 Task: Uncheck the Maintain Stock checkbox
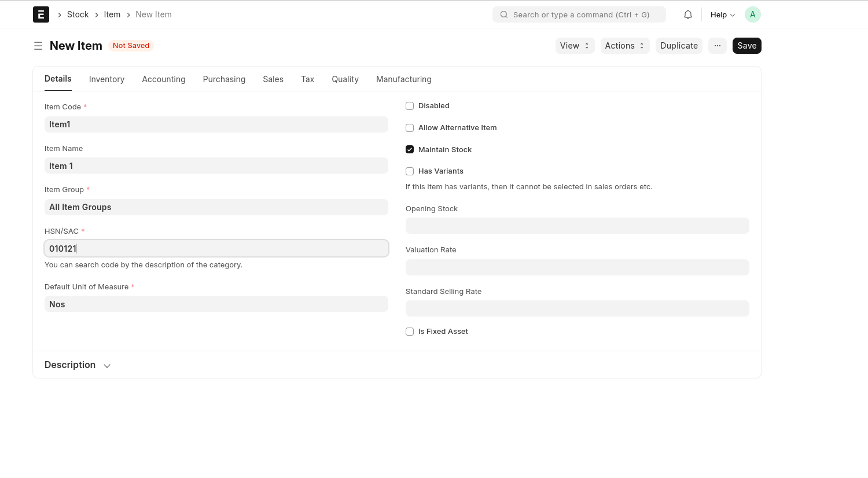tap(410, 149)
